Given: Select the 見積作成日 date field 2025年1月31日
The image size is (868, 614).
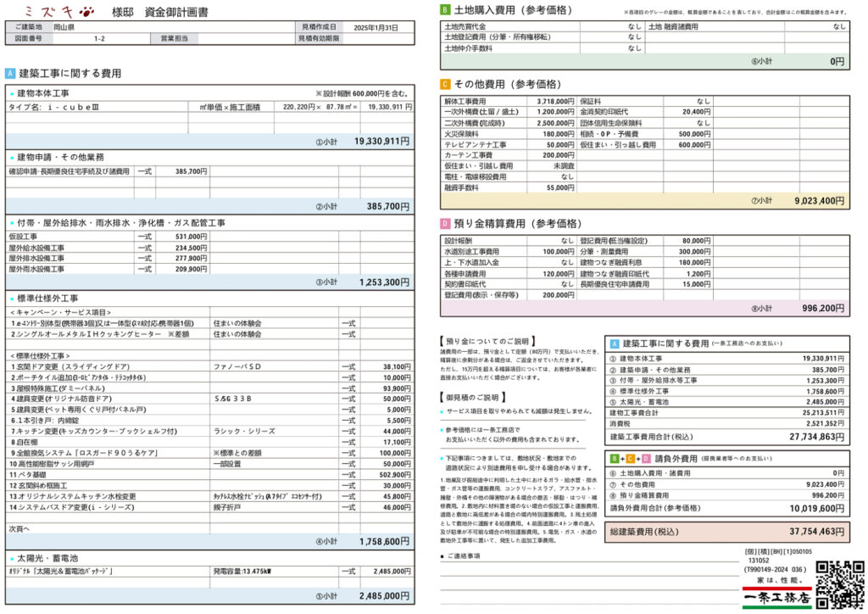Looking at the screenshot, I should [378, 28].
